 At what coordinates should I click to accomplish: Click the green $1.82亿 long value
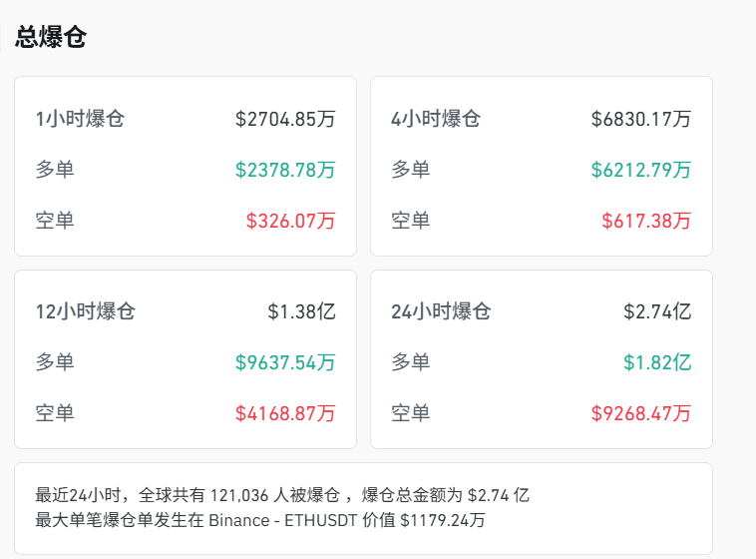coord(657,362)
